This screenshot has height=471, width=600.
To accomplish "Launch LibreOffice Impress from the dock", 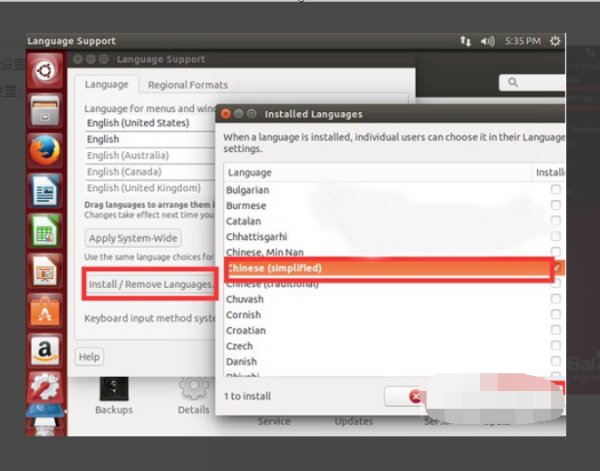I will pyautogui.click(x=45, y=271).
